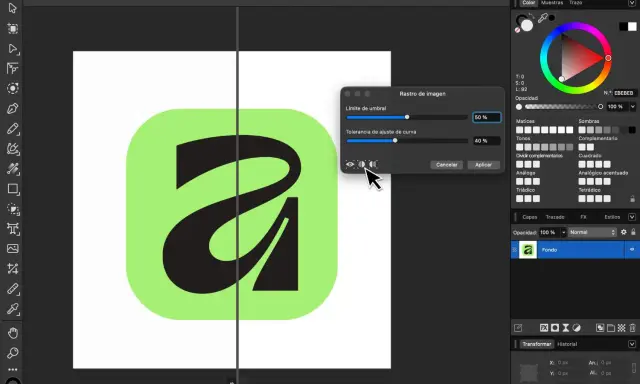Select the Hand view tool
Image resolution: width=640 pixels, height=384 pixels.
click(x=13, y=333)
